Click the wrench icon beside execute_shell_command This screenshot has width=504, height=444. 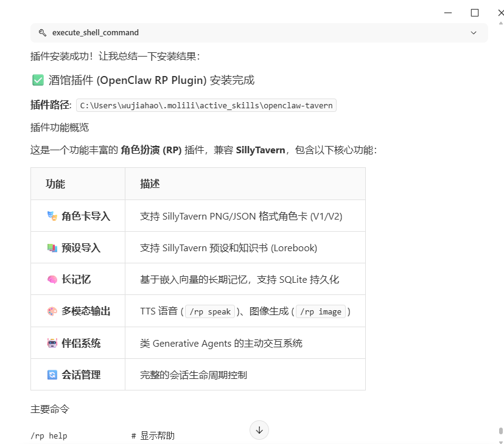pos(42,33)
